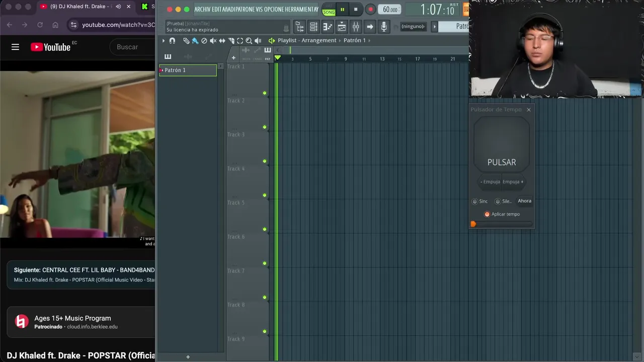Select the Draw pencil tool in playlist

(x=186, y=41)
